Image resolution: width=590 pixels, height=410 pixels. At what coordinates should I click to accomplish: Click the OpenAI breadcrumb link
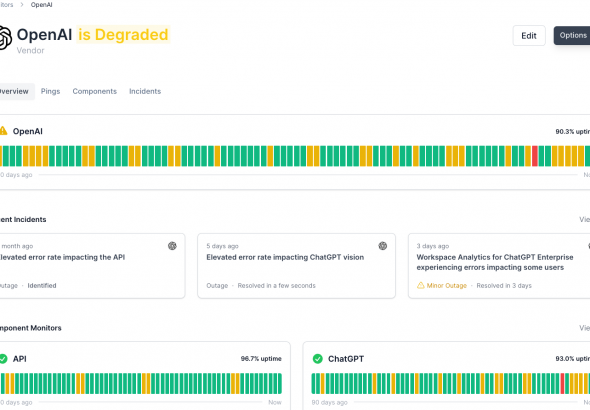click(41, 5)
